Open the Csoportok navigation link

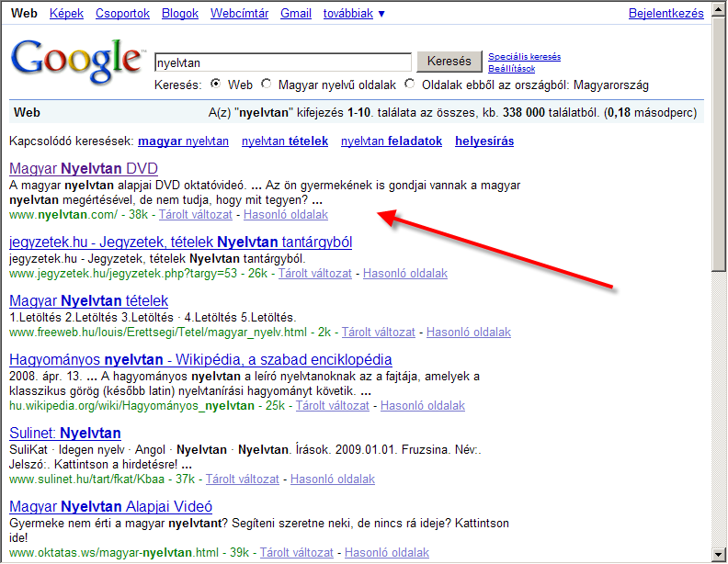[122, 14]
